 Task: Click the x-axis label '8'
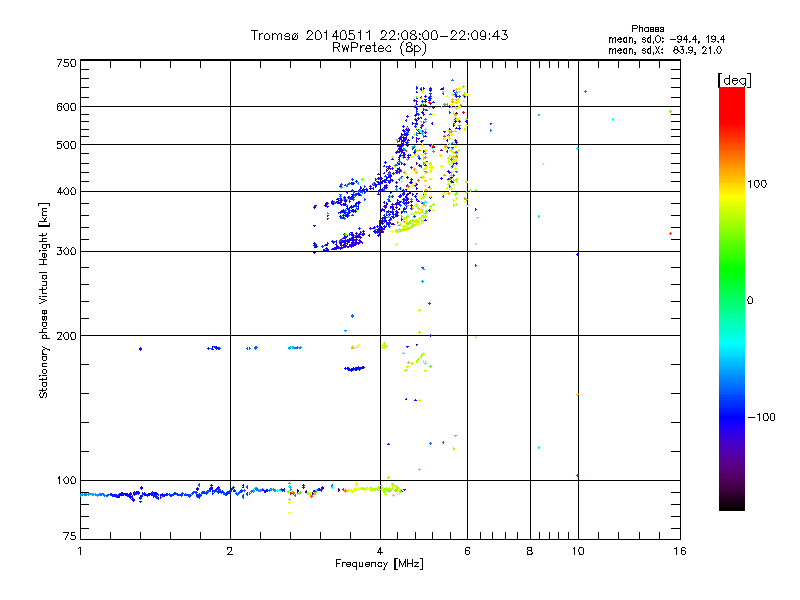tap(530, 551)
